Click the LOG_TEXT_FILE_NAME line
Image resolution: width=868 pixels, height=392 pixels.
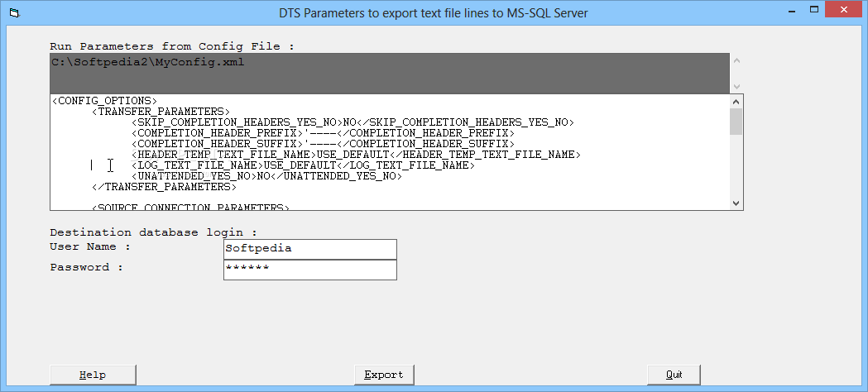(303, 165)
